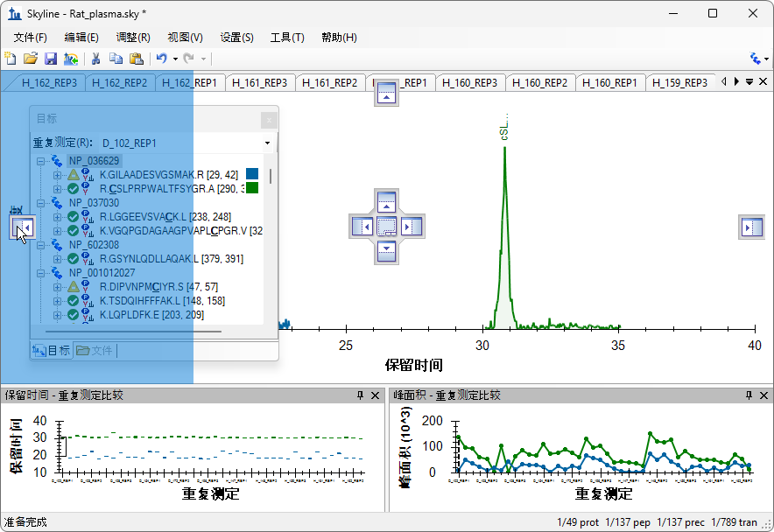Open the replicate D_102_REP1 dropdown

point(267,143)
